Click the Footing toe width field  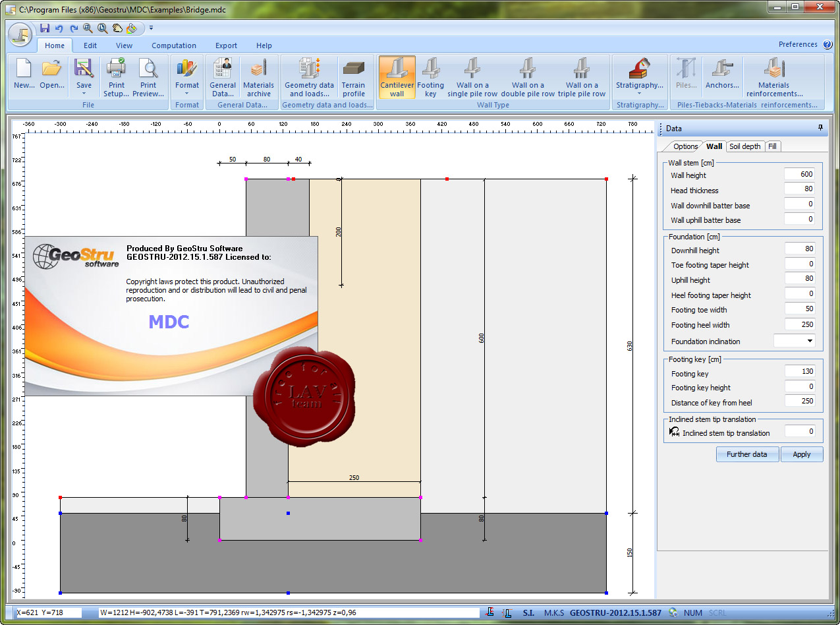800,309
